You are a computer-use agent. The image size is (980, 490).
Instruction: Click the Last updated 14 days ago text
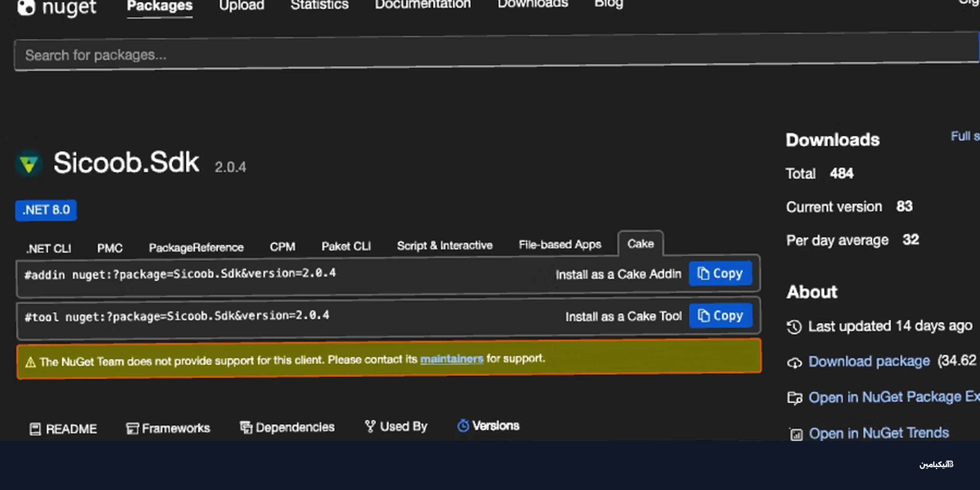[890, 326]
